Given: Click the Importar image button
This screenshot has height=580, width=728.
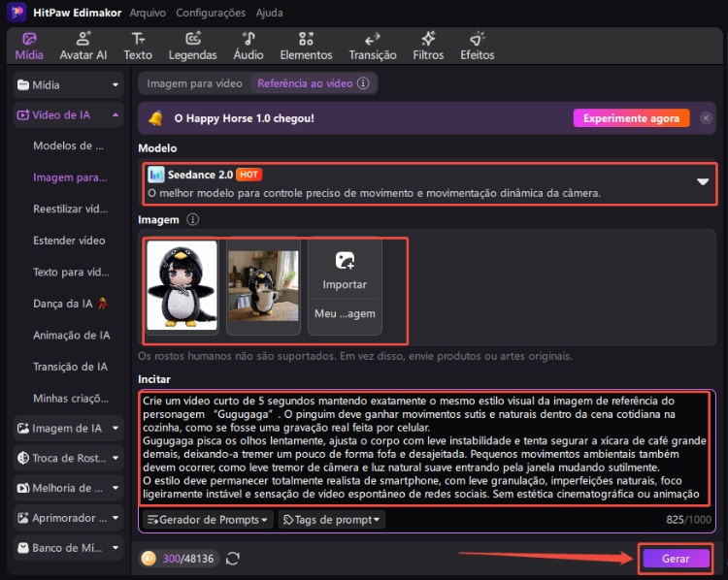Looking at the screenshot, I should coord(345,270).
